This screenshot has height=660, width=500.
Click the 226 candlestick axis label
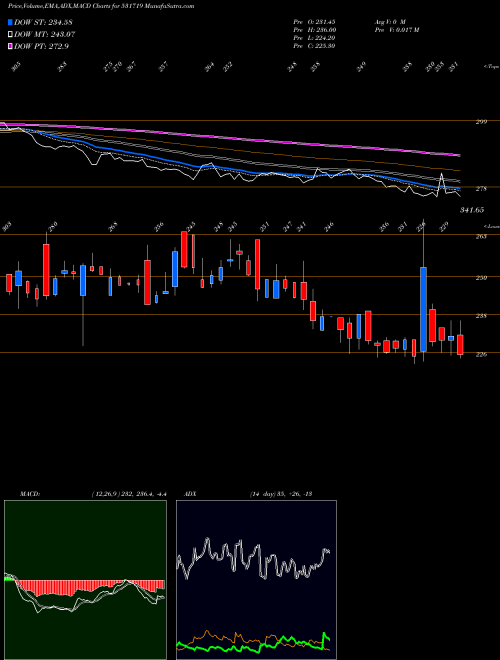(481, 354)
